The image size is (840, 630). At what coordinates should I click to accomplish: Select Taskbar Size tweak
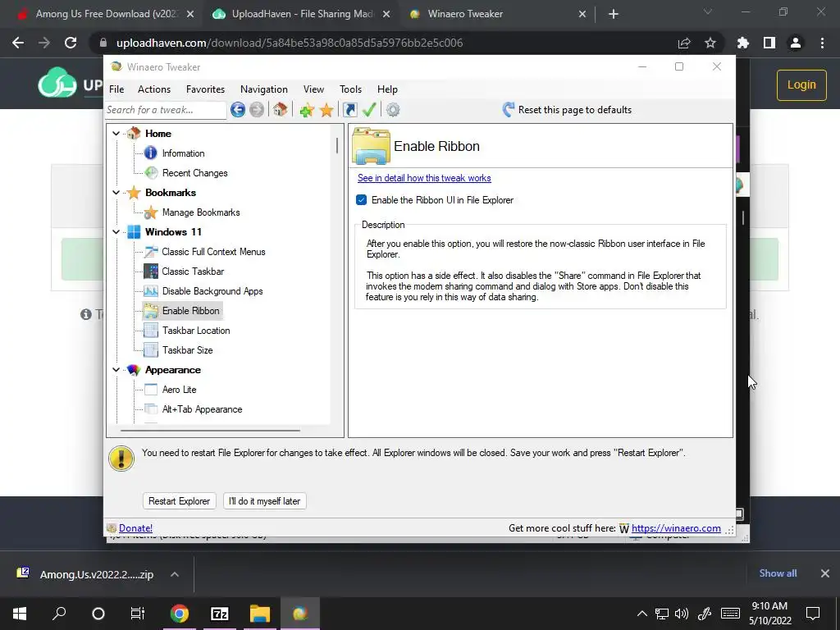tap(188, 350)
